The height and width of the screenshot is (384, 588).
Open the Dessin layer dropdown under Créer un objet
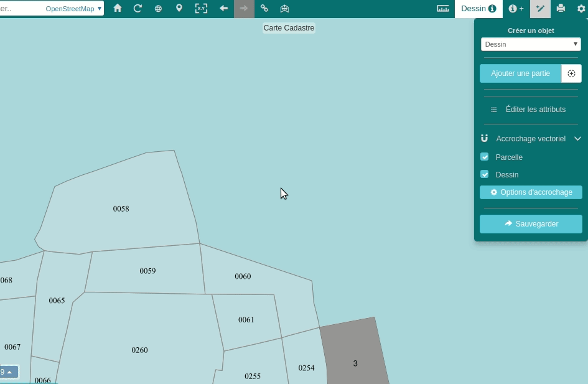(x=531, y=44)
